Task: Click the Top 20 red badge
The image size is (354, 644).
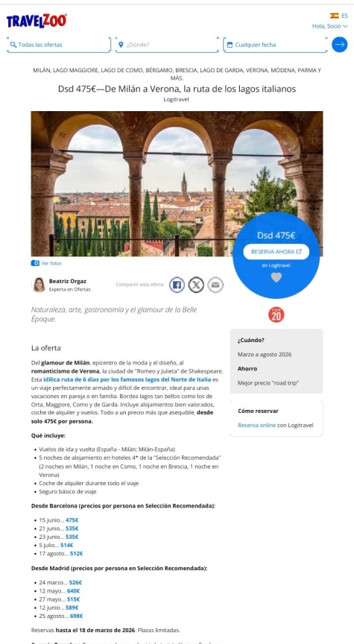Action: [276, 315]
